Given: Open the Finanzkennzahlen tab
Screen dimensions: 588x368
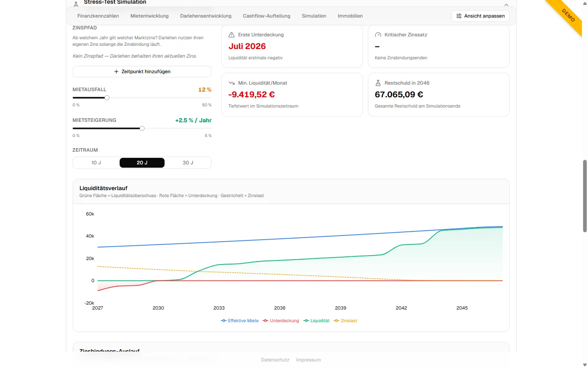Looking at the screenshot, I should coord(98,16).
